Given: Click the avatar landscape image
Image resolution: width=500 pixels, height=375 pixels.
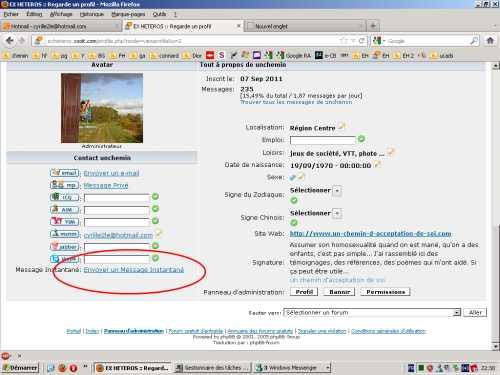Looking at the screenshot, I should coord(102,108).
